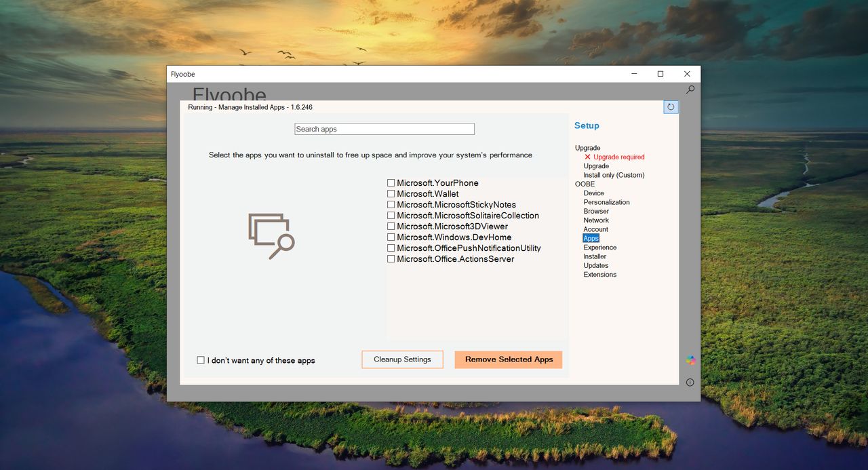Select the Upgrade root item in Setup tree
The height and width of the screenshot is (470, 868).
(x=587, y=148)
